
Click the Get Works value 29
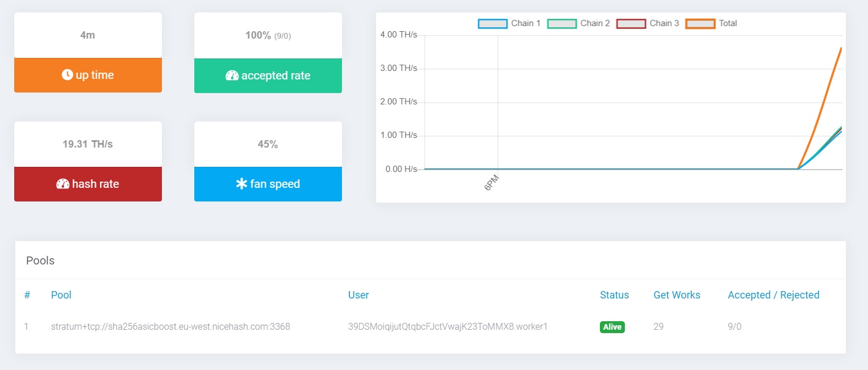click(x=659, y=327)
